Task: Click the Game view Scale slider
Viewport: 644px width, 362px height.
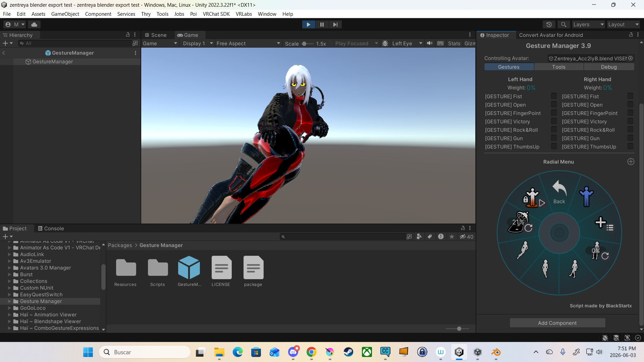Action: click(x=308, y=44)
